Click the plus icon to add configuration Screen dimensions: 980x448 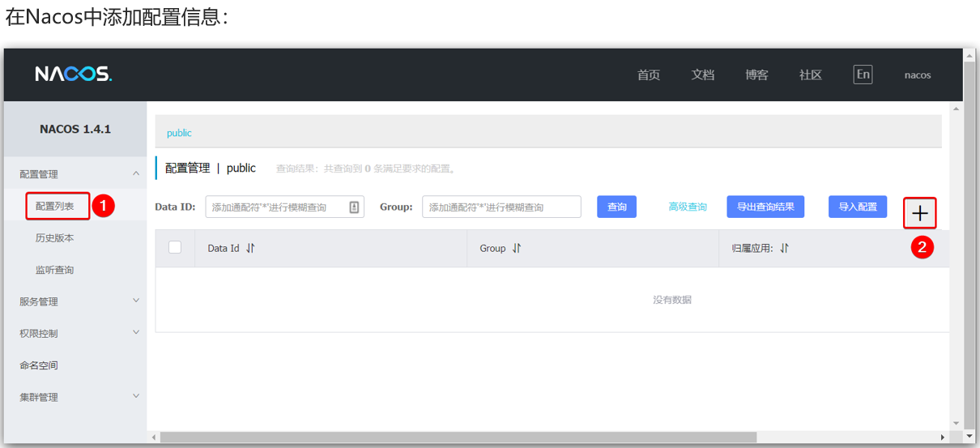point(919,214)
